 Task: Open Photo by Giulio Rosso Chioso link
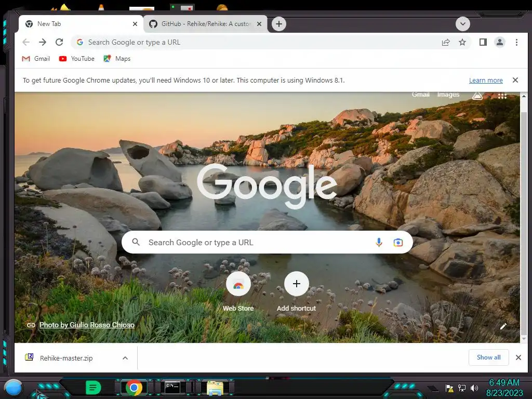pos(87,325)
